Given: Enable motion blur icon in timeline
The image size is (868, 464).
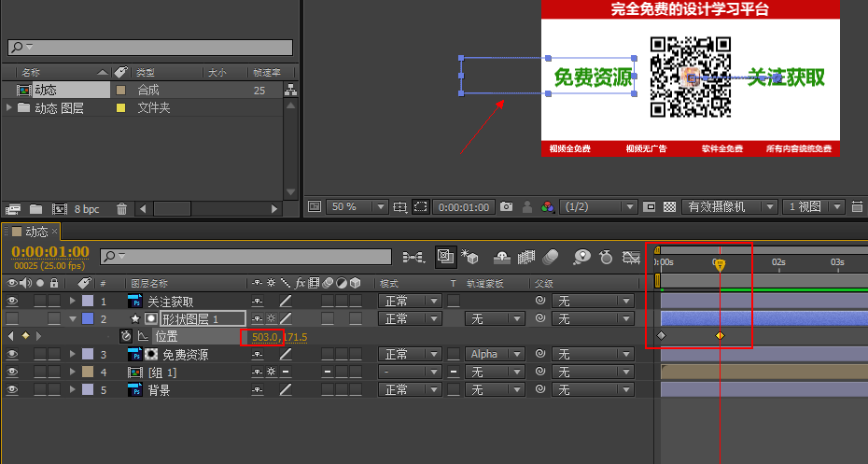Looking at the screenshot, I should click(x=551, y=257).
